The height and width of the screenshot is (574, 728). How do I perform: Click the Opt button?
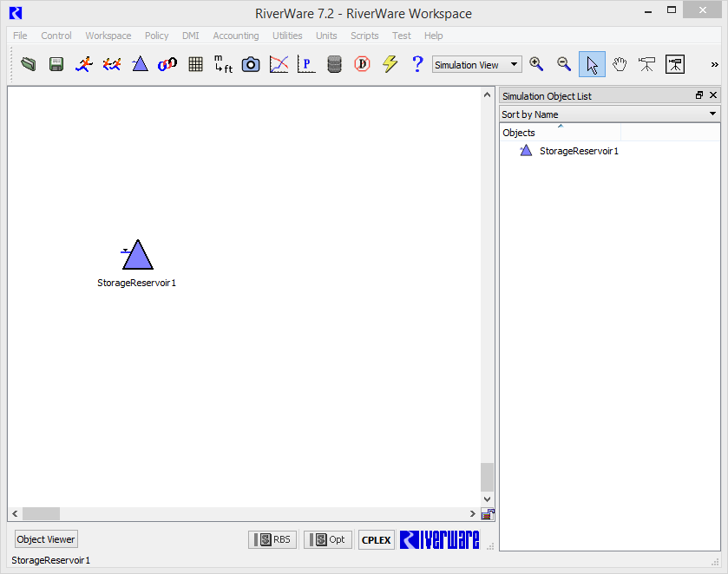point(328,539)
